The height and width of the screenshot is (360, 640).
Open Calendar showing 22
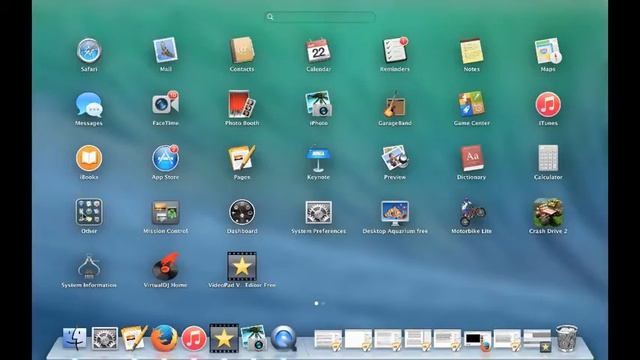pyautogui.click(x=318, y=51)
